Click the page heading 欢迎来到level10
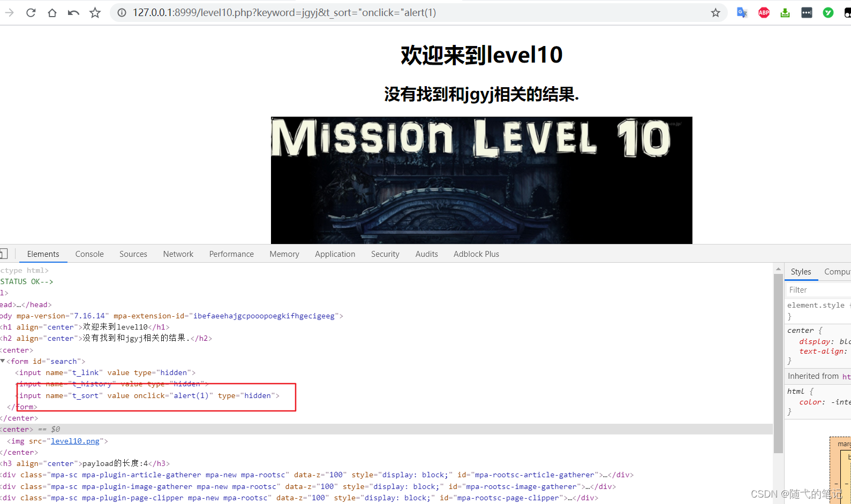Image resolution: width=851 pixels, height=504 pixels. pos(481,55)
